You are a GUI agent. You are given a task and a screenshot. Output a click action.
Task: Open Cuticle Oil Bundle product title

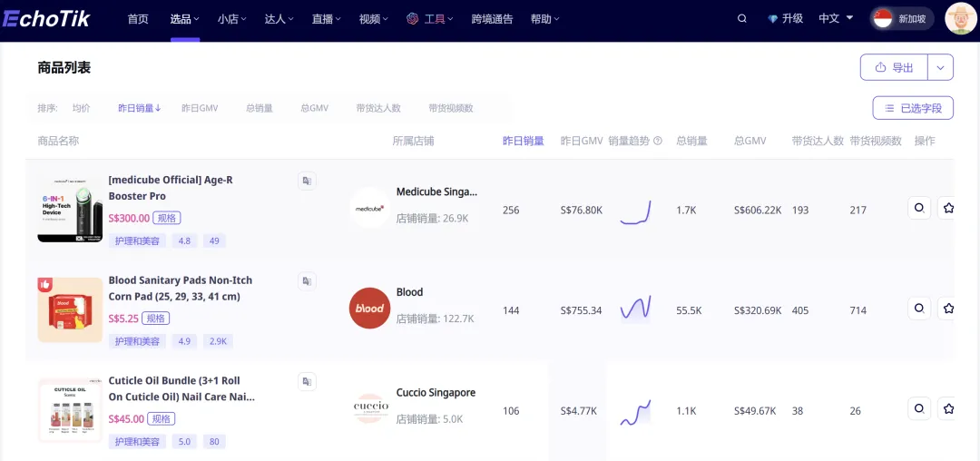click(x=181, y=388)
